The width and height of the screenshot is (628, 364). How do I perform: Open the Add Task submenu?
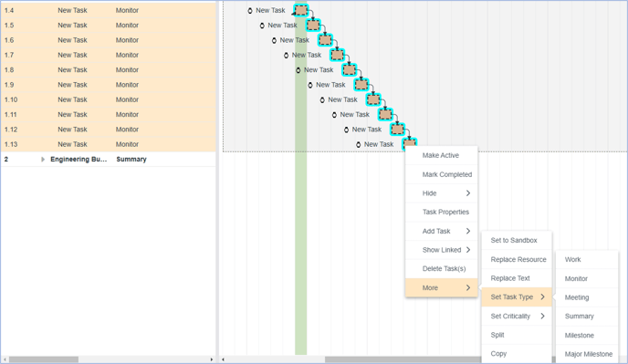(x=442, y=231)
